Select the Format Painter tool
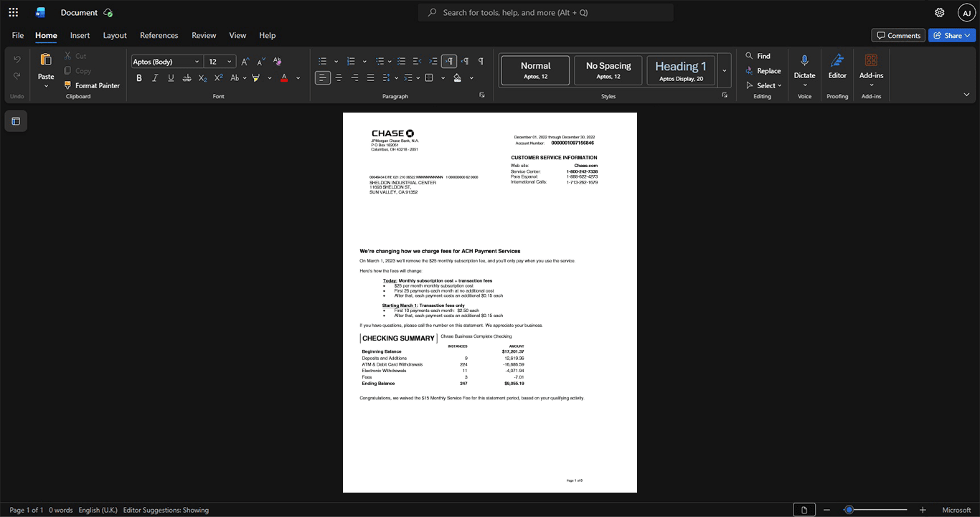The width and height of the screenshot is (980, 517). tap(92, 85)
